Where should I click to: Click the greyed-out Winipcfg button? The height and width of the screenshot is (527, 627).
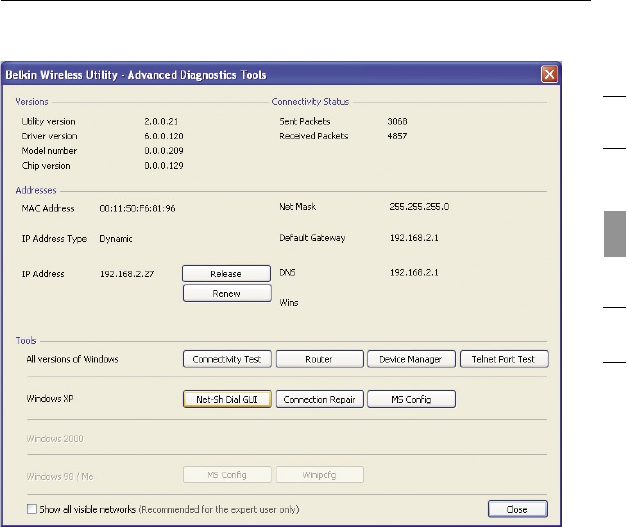318,474
